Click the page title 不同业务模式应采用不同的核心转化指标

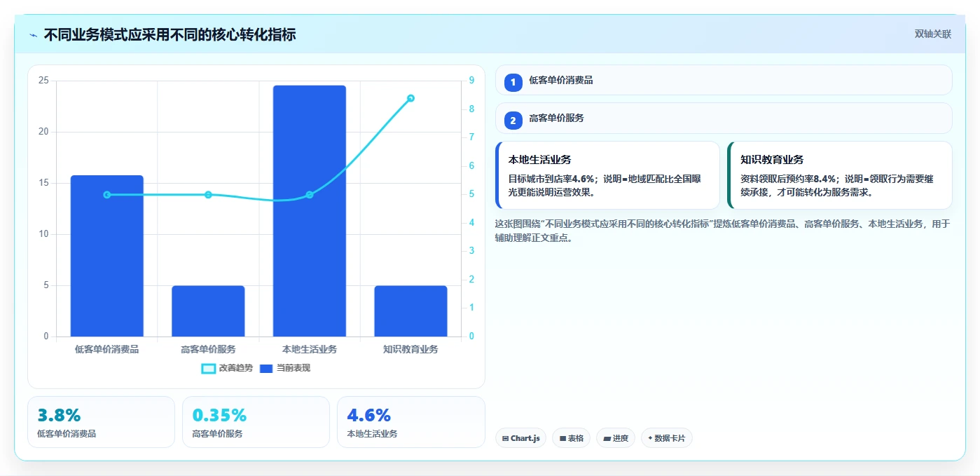point(170,34)
